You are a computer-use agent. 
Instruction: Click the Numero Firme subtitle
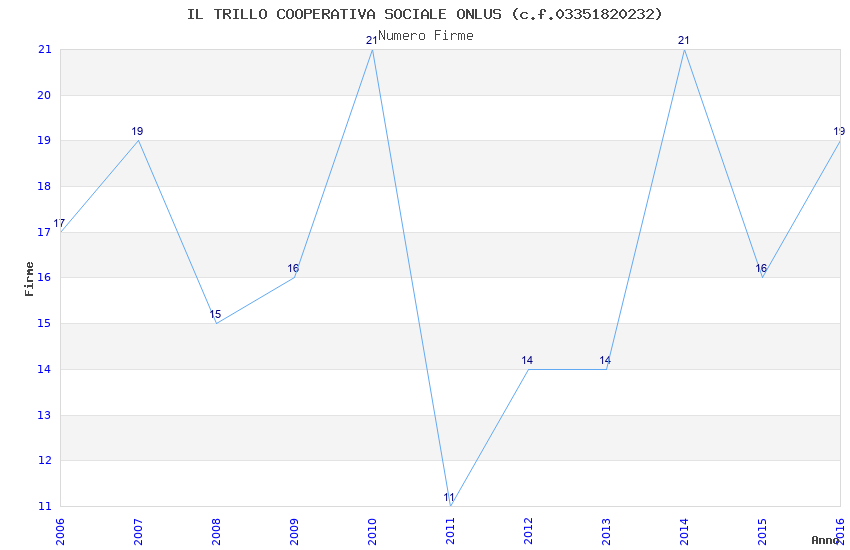click(x=426, y=36)
